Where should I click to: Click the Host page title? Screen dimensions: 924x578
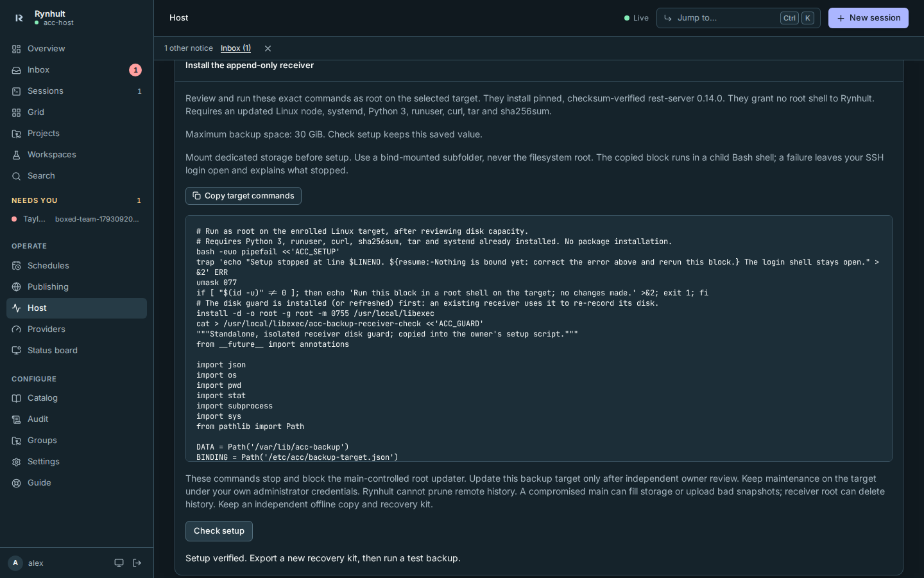[x=179, y=18]
